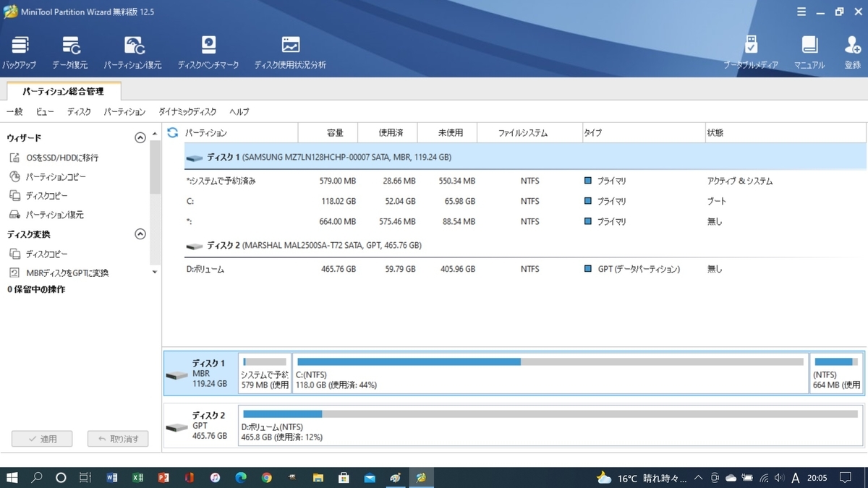Collapse the ディスク変換 section

point(140,234)
